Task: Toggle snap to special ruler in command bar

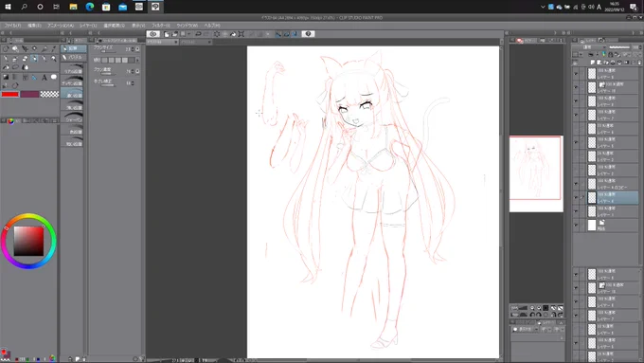Action: tap(287, 34)
